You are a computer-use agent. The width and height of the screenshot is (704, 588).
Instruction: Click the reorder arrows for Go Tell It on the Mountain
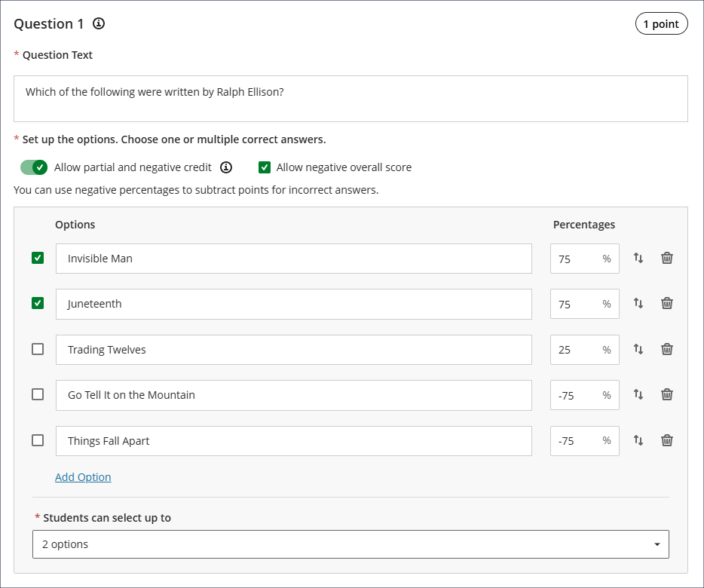(x=638, y=394)
